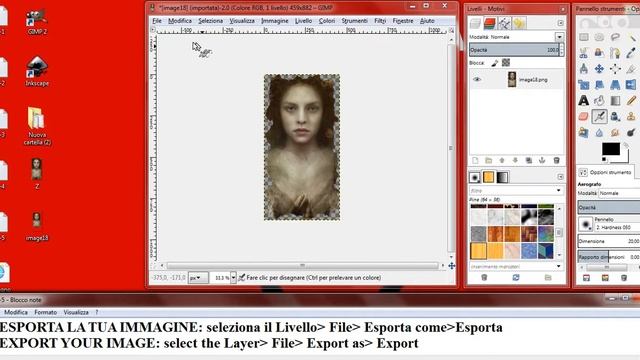640x360 pixels.
Task: Open the zoom percentage dropdown arrow
Action: [x=233, y=278]
